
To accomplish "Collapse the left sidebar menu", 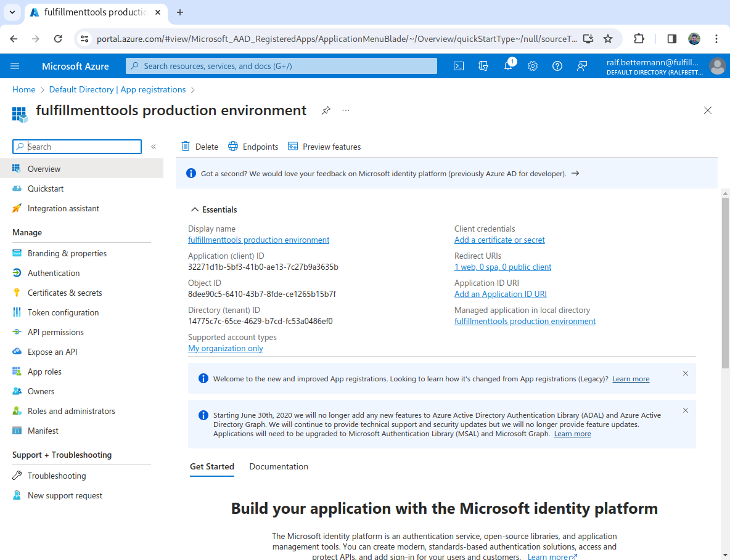I will (154, 147).
